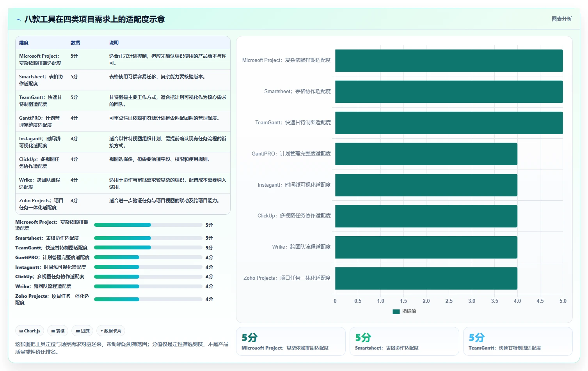Click the 指标值 legend label
The height and width of the screenshot is (371, 588).
[x=409, y=311]
